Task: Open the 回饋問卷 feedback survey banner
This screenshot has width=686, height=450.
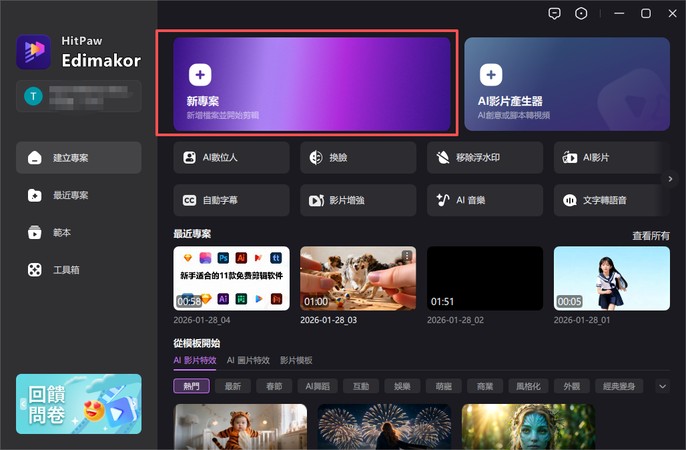Action: (79, 404)
